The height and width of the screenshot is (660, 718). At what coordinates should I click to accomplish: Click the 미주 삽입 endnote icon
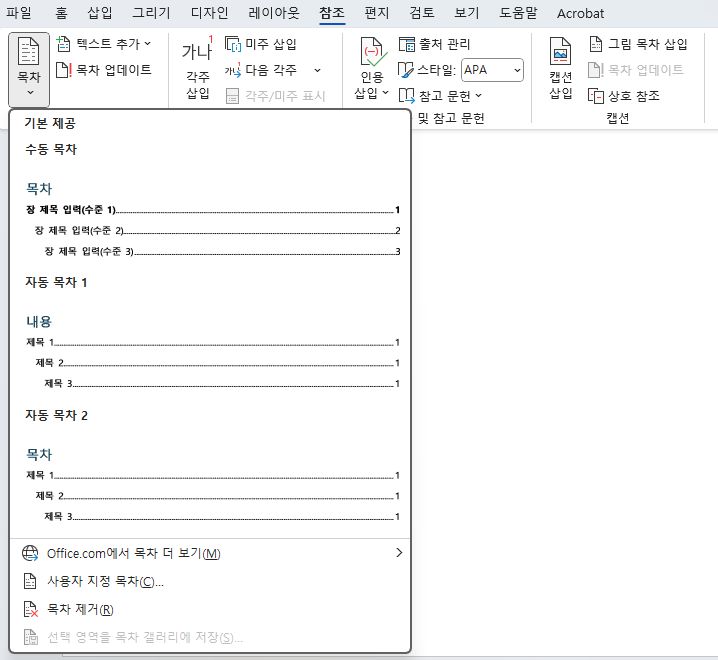pyautogui.click(x=233, y=44)
